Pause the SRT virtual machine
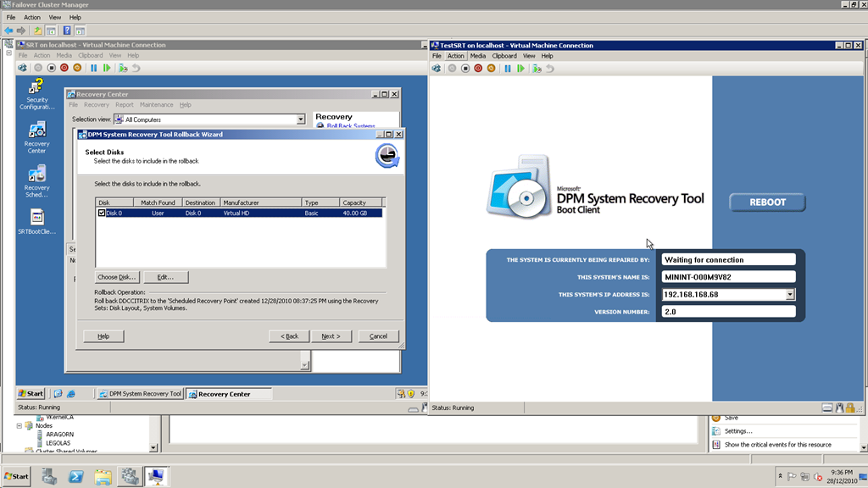The width and height of the screenshot is (868, 488). [x=93, y=68]
